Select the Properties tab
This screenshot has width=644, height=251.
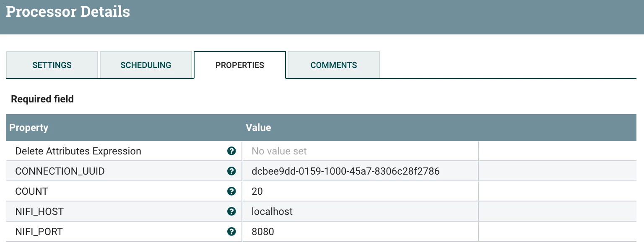[240, 65]
